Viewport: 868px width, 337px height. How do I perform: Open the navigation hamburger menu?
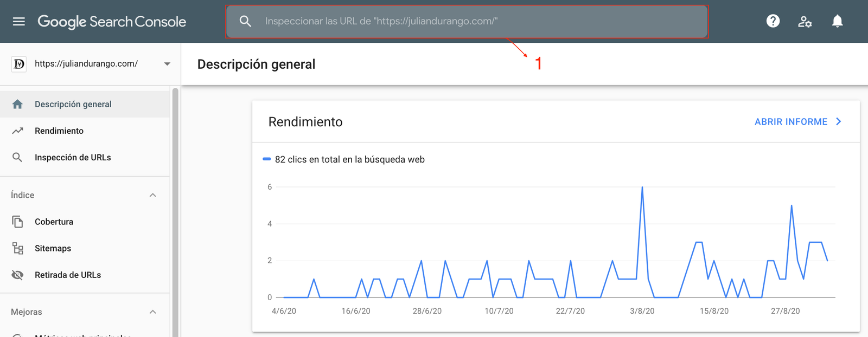pos(18,21)
